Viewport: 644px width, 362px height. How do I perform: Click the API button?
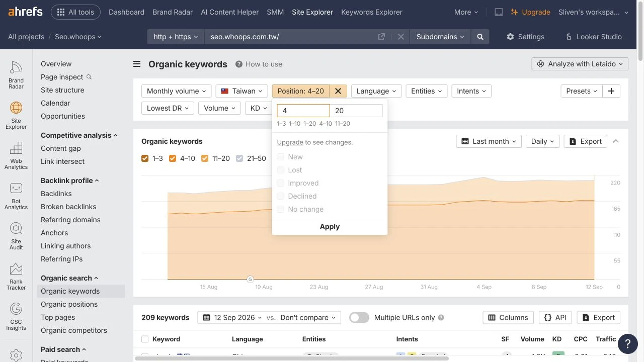point(555,318)
